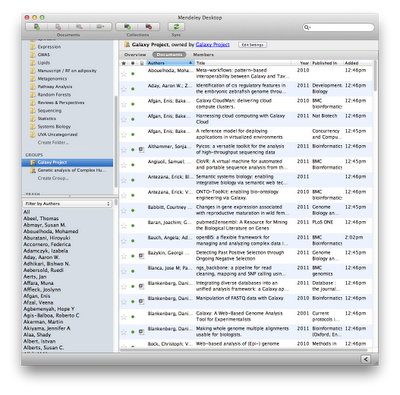Star the Harnessing cloud computing document

click(124, 119)
